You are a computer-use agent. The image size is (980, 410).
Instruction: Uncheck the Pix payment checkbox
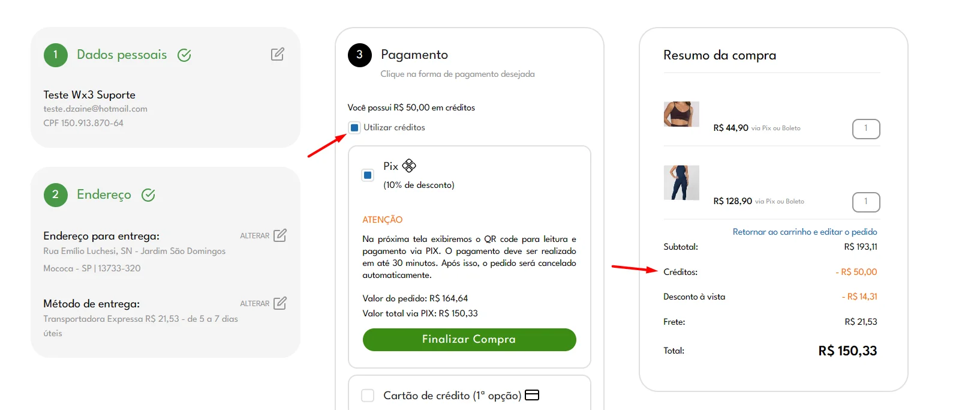[x=368, y=175]
